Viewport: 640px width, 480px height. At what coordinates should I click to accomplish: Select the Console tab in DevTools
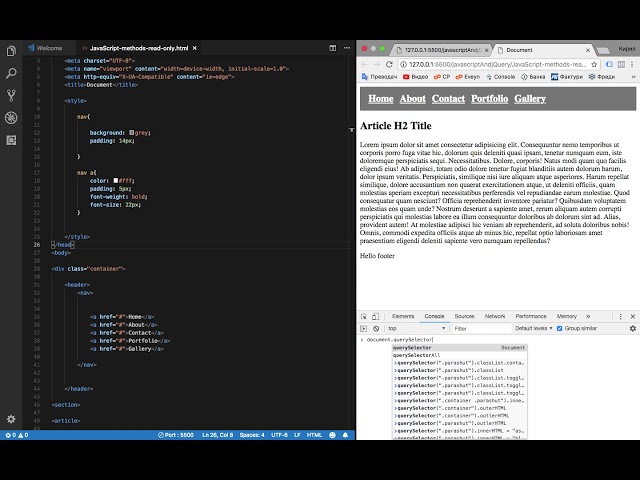(x=434, y=317)
